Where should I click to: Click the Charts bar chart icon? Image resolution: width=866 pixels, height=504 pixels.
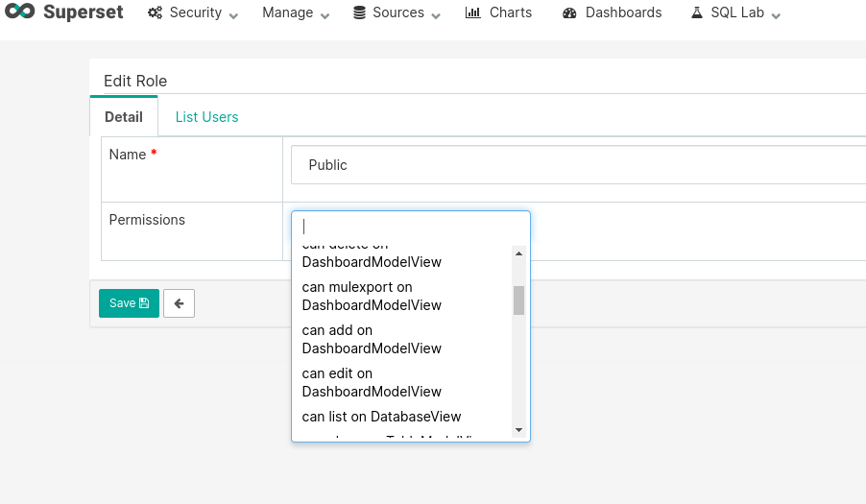[472, 12]
